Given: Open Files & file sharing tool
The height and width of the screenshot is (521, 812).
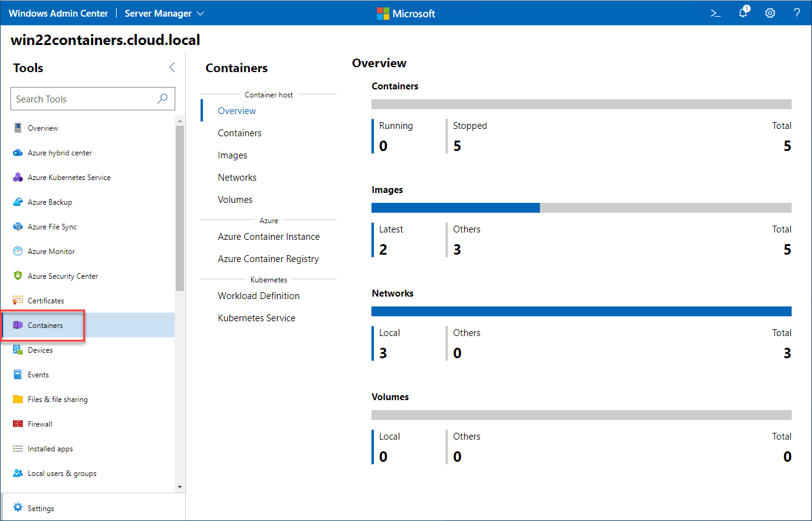Looking at the screenshot, I should click(x=57, y=400).
